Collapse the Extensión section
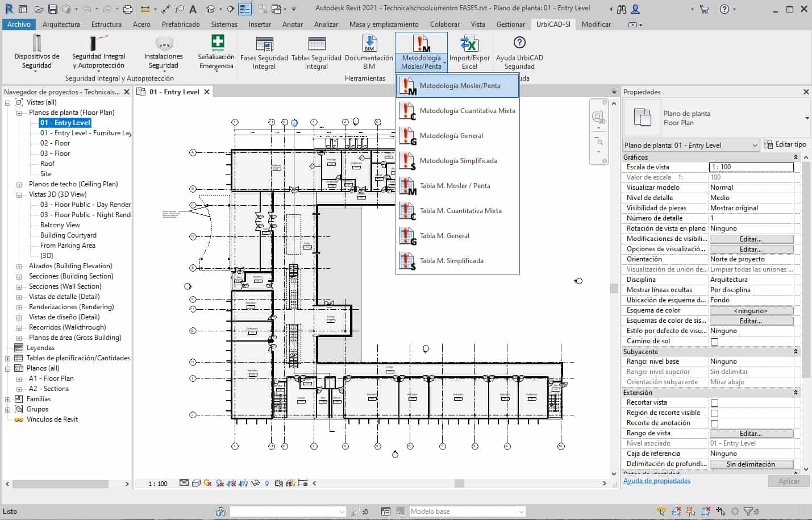The height and width of the screenshot is (520, 812). point(796,393)
